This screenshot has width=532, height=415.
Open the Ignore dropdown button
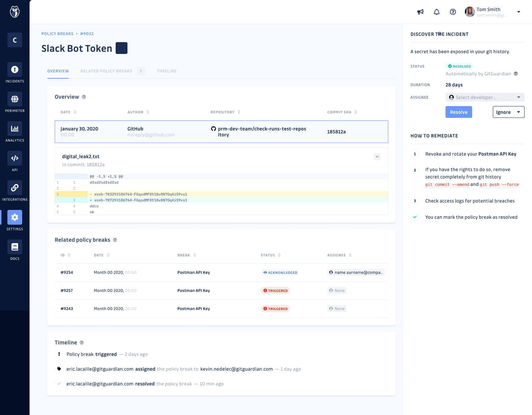click(508, 112)
